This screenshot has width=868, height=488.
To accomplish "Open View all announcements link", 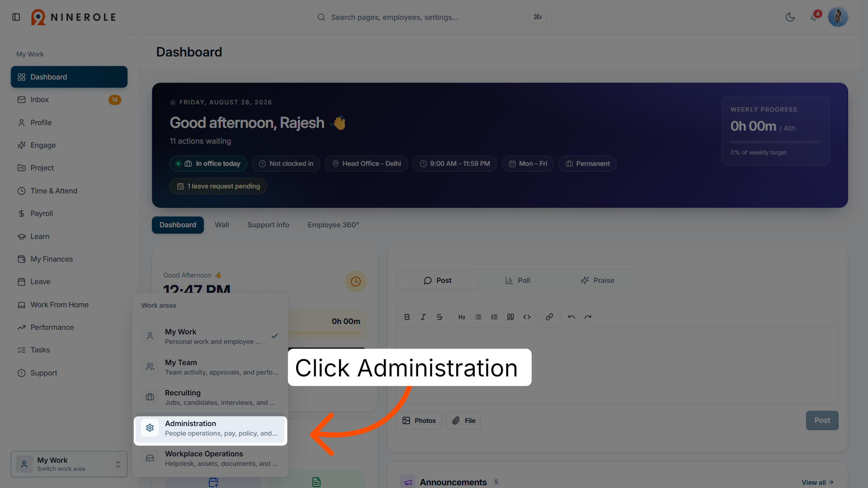I will 817,483.
